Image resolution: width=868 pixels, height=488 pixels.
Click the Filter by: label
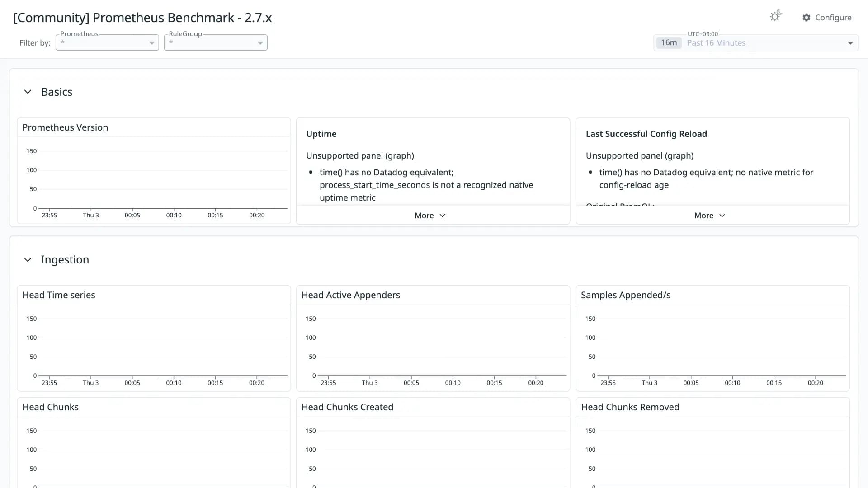[35, 43]
